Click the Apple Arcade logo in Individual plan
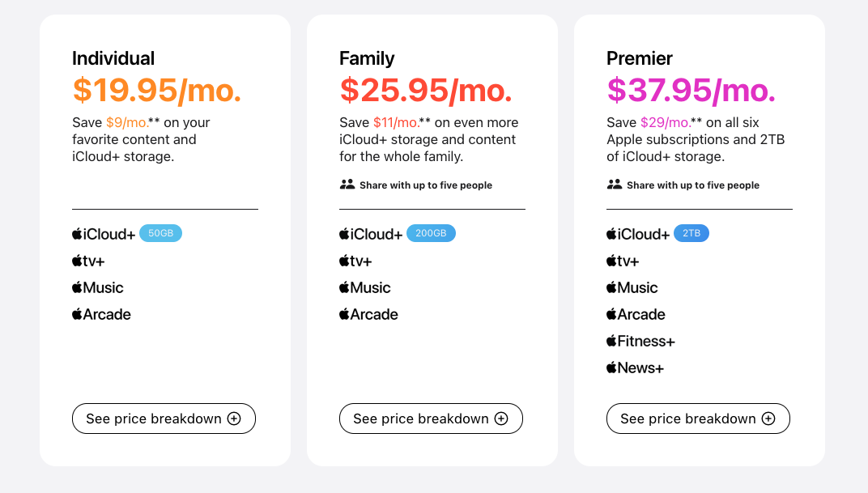This screenshot has height=493, width=868. click(x=101, y=314)
